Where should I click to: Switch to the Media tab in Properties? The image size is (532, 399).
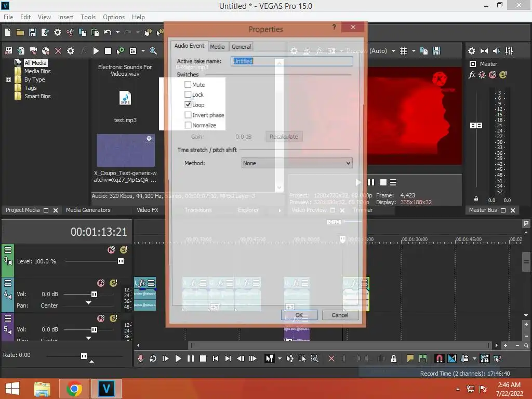217,47
